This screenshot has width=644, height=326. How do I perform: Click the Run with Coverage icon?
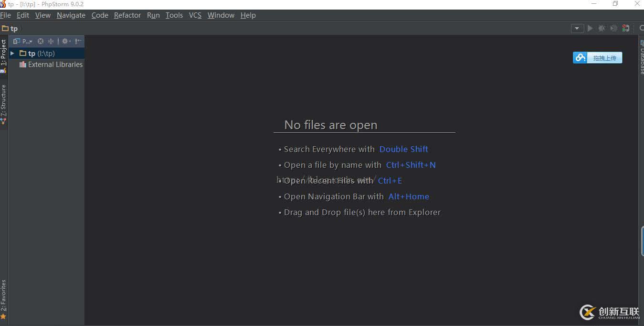[x=614, y=28]
